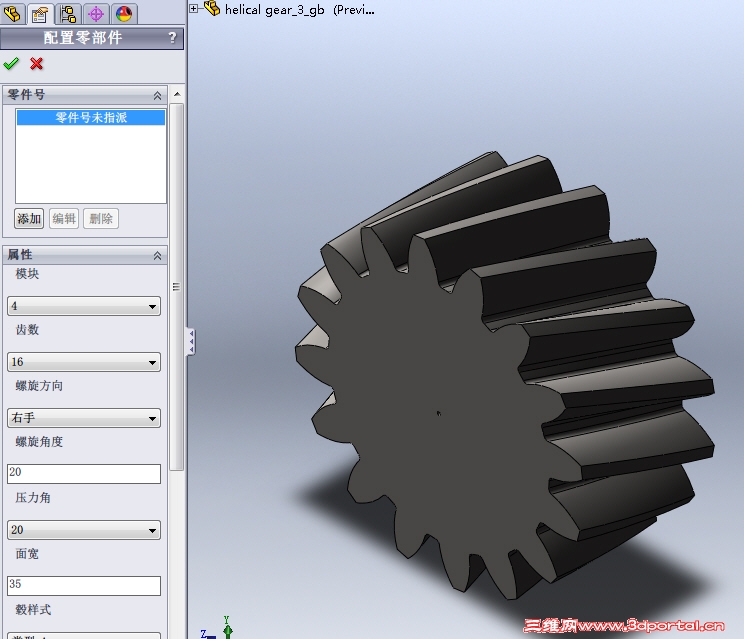Click the coordinate triad axis indicator
The width and height of the screenshot is (744, 639).
(218, 629)
